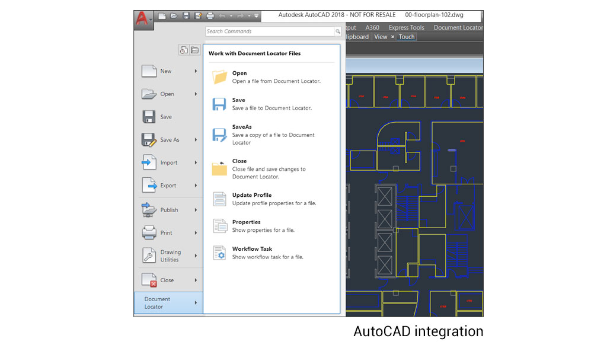This screenshot has width=607, height=364.
Task: Select Save in the left application menu
Action: click(169, 117)
